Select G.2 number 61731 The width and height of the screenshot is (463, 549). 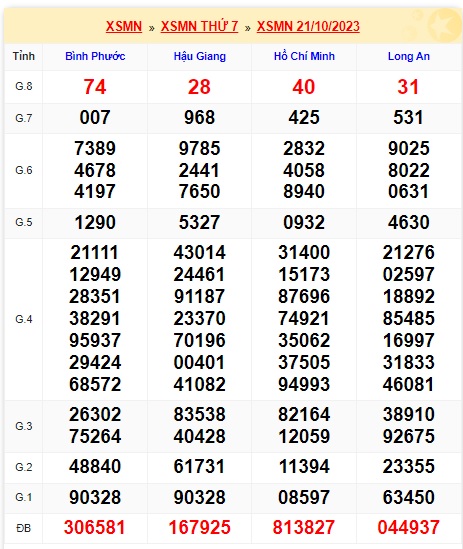point(199,467)
